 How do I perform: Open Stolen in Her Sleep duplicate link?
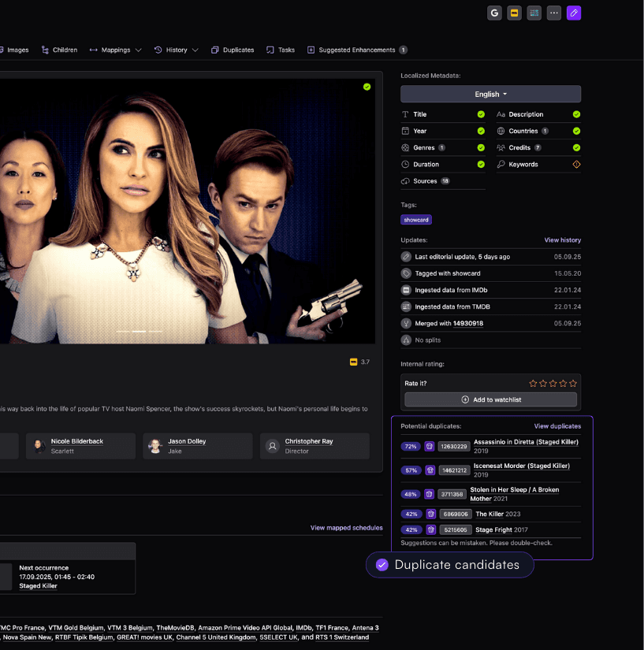point(514,494)
